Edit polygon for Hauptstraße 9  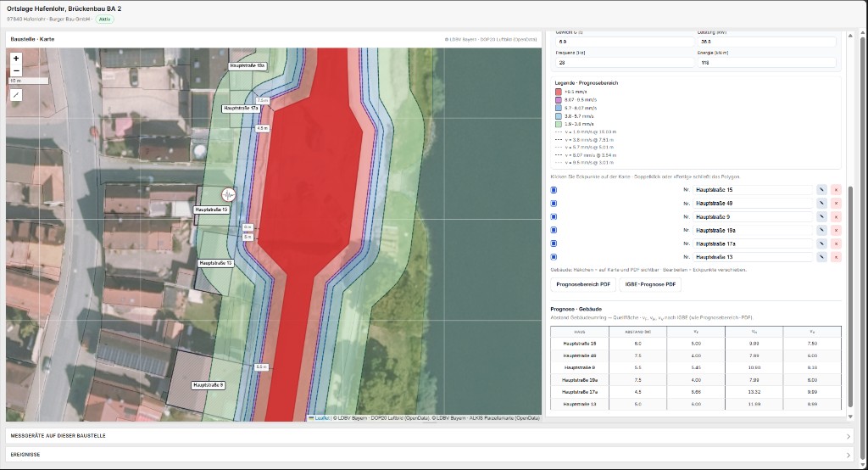821,216
